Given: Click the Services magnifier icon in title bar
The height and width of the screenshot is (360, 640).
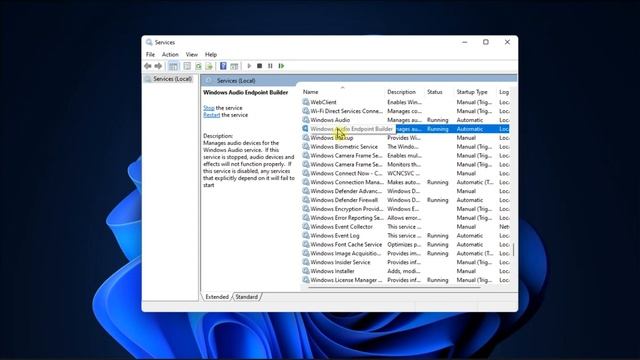Looking at the screenshot, I should (x=149, y=42).
